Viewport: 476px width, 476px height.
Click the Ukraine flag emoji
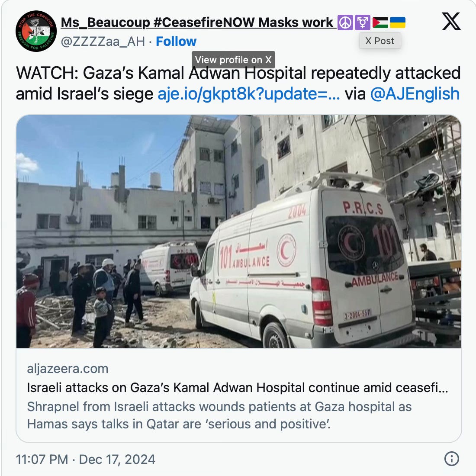click(398, 23)
